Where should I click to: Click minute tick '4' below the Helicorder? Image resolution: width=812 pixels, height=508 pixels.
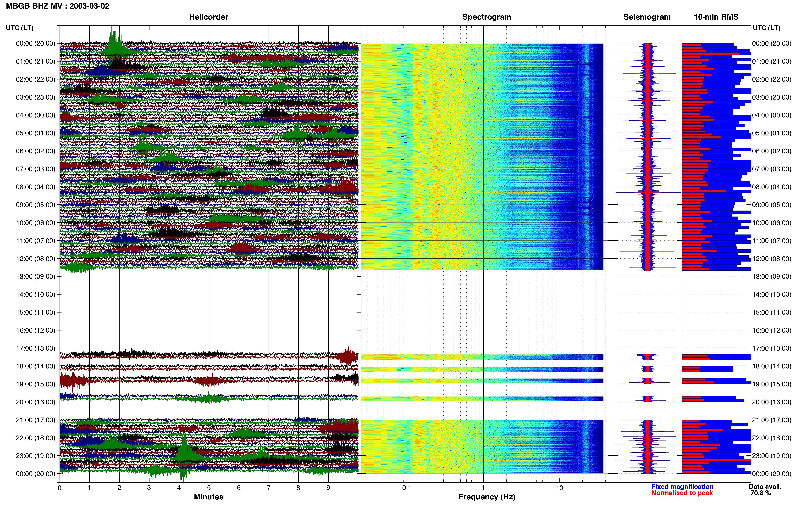pyautogui.click(x=179, y=488)
